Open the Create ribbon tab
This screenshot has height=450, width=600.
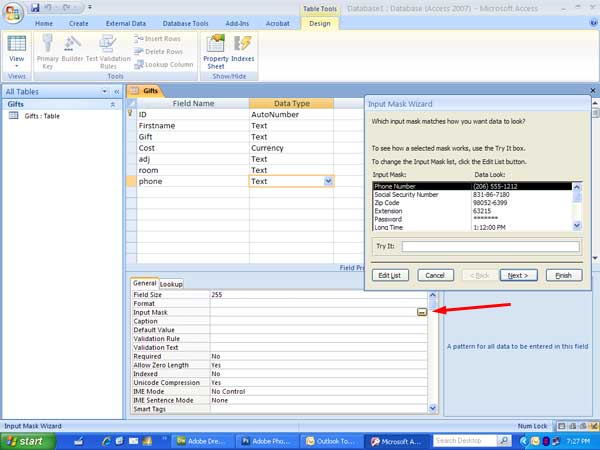click(79, 24)
